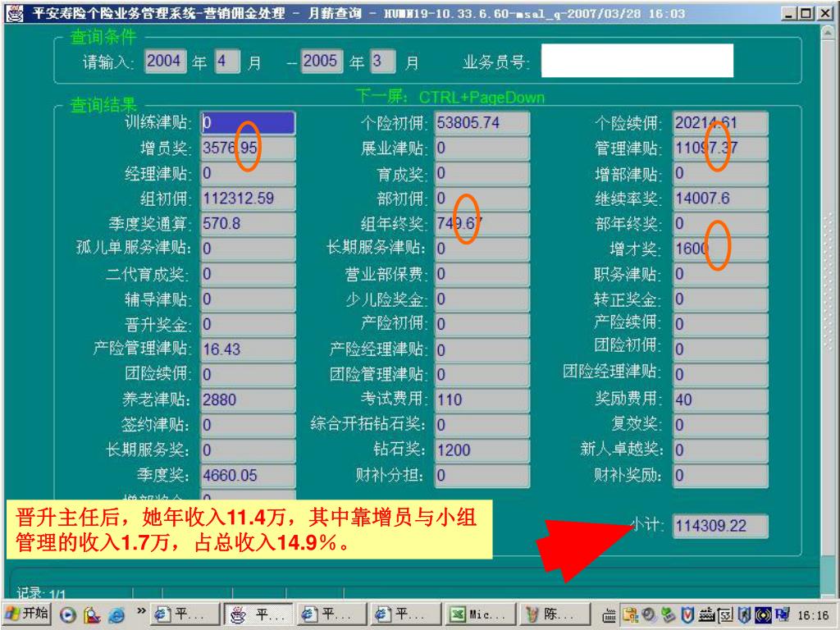Select the 个险初佣 value 53805.74
The width and height of the screenshot is (840, 630).
(482, 123)
